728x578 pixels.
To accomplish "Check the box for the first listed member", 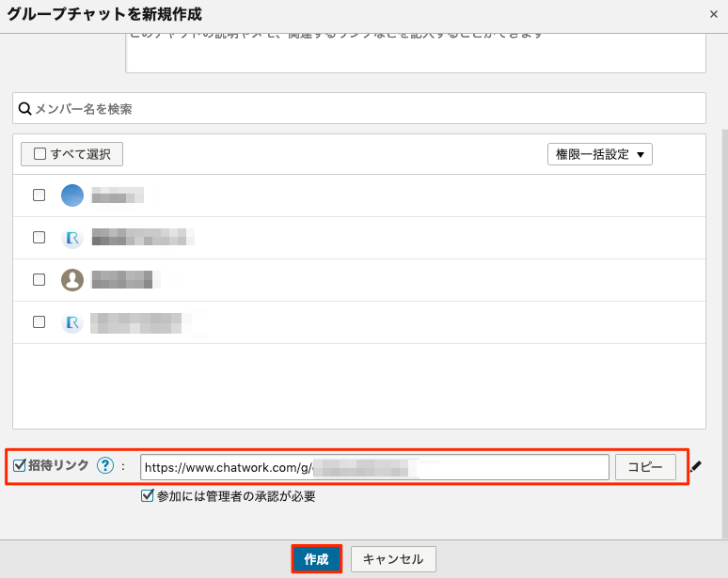I will click(x=40, y=195).
